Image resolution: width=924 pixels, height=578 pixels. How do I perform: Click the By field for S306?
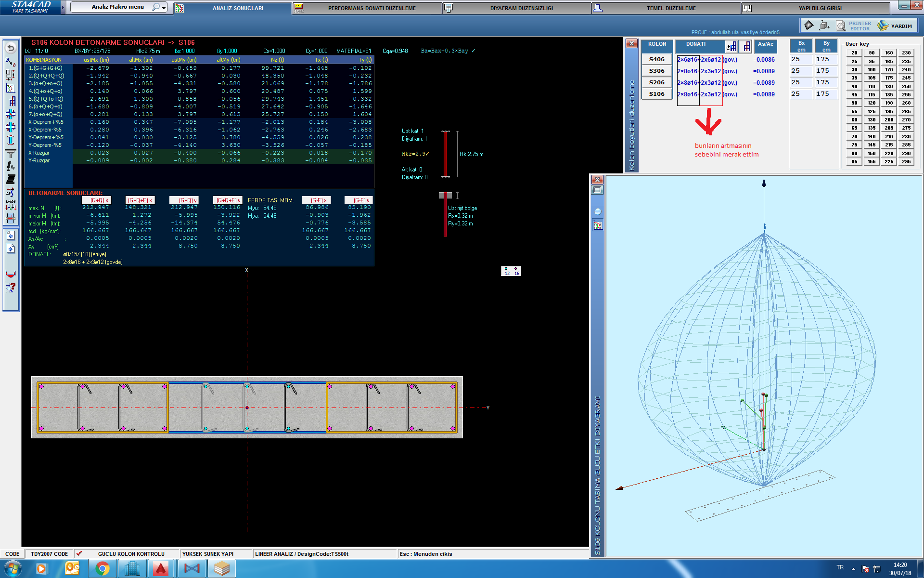click(826, 71)
